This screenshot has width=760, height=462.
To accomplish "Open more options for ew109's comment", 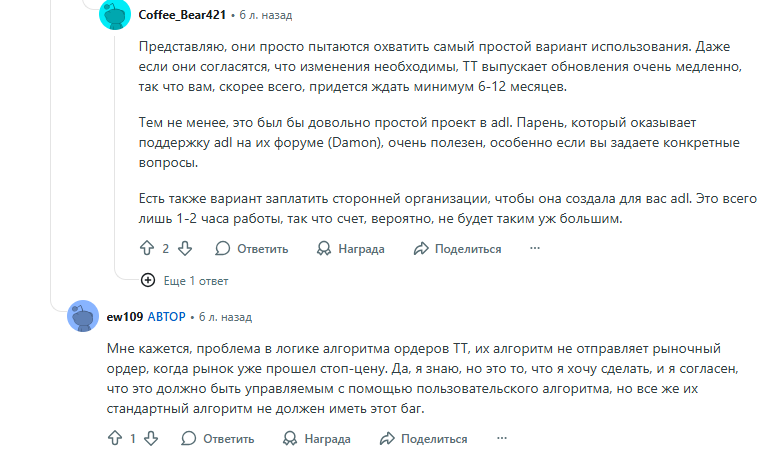I will pos(499,438).
